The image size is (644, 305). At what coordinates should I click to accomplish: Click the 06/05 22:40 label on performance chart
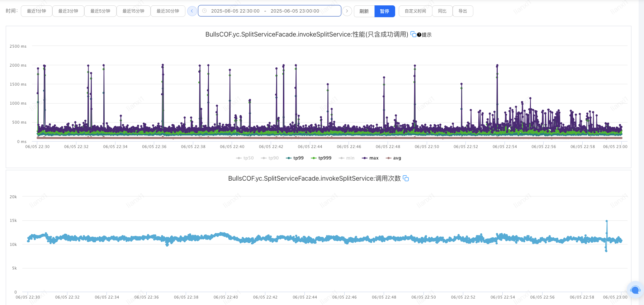pyautogui.click(x=232, y=147)
